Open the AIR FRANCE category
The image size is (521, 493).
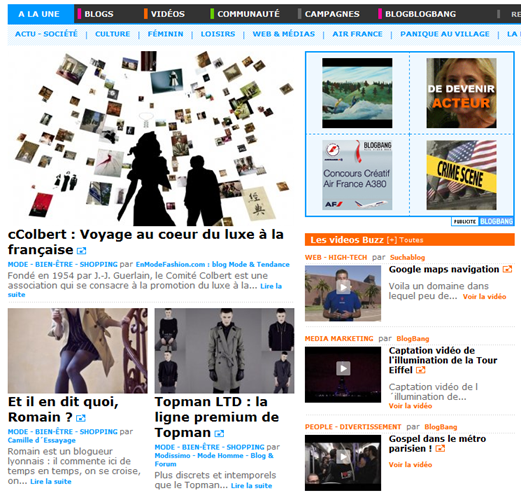coord(357,34)
